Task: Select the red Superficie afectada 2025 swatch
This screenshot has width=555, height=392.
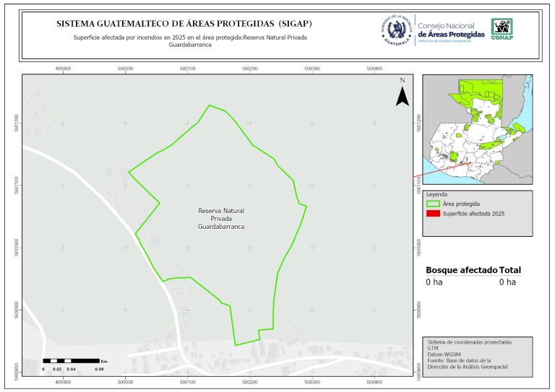Action: point(434,214)
